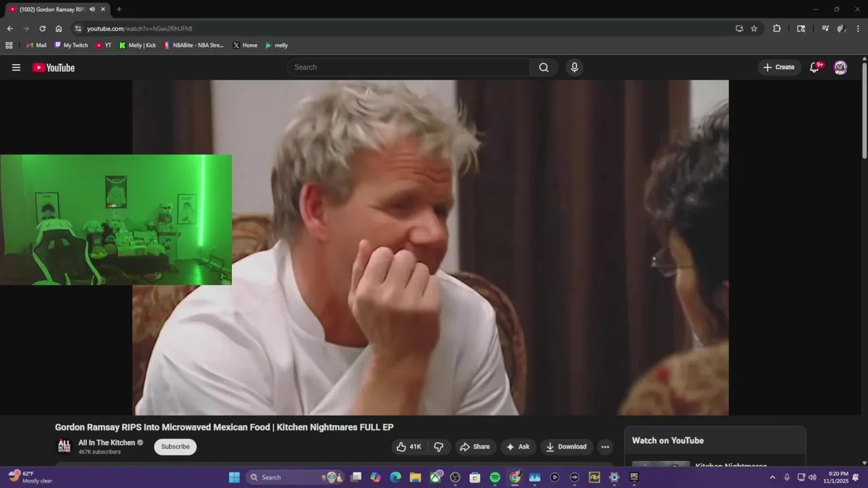The width and height of the screenshot is (868, 488).
Task: Download the video
Action: click(x=566, y=447)
